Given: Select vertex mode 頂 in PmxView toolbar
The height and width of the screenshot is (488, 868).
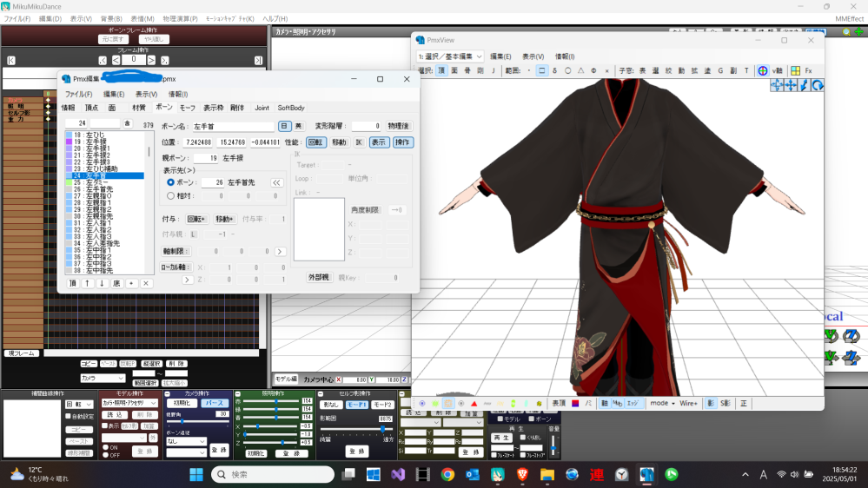Looking at the screenshot, I should click(441, 71).
